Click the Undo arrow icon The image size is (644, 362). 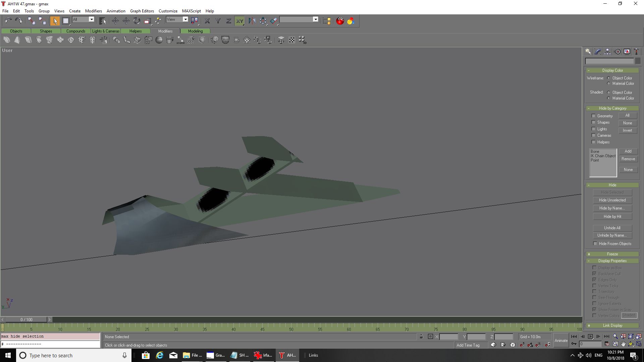pos(8,21)
